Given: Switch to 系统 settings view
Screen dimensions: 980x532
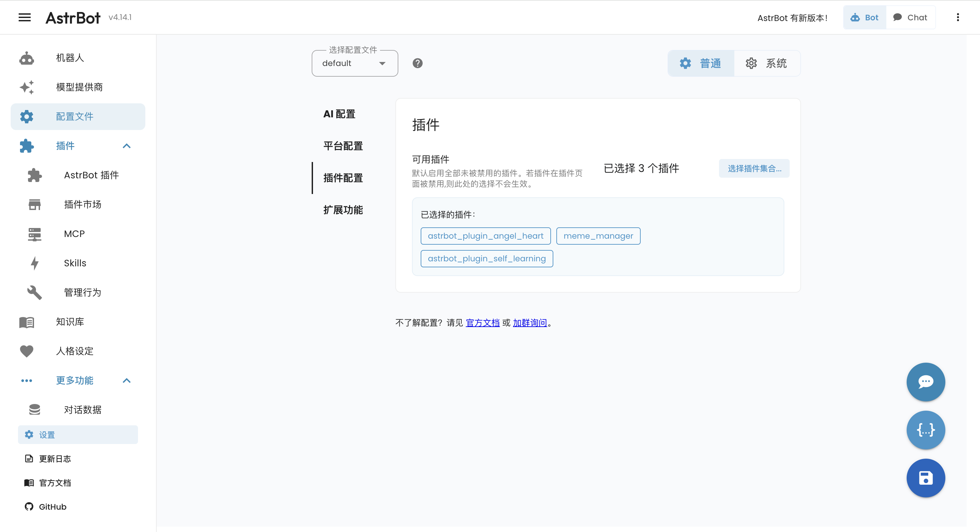Looking at the screenshot, I should pos(767,63).
